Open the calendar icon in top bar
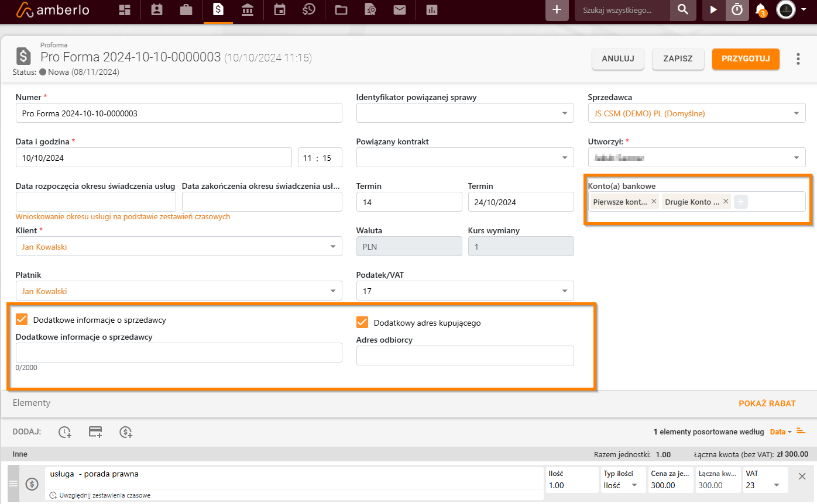 click(280, 10)
